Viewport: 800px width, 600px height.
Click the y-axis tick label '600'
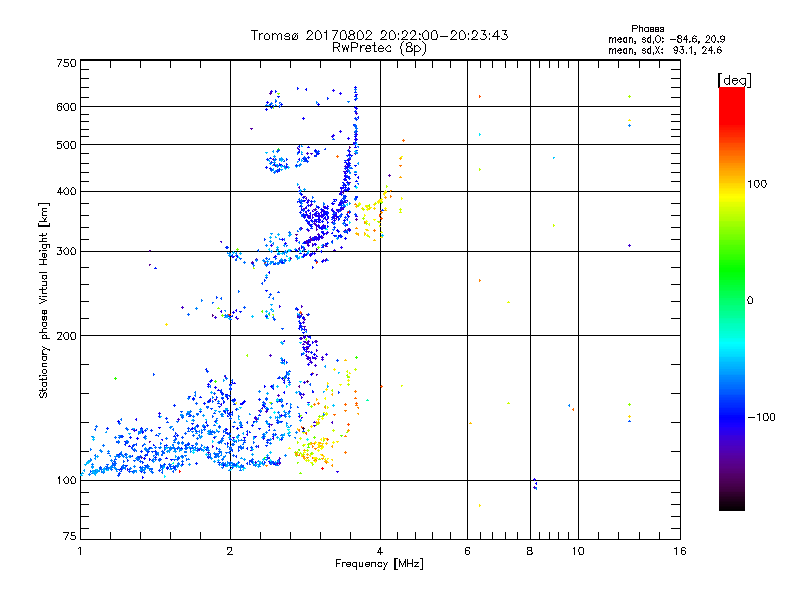[x=66, y=107]
